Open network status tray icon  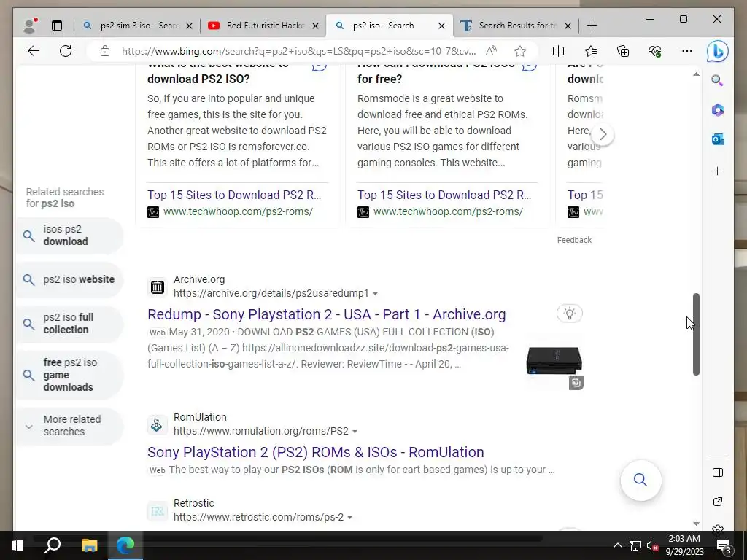point(635,545)
